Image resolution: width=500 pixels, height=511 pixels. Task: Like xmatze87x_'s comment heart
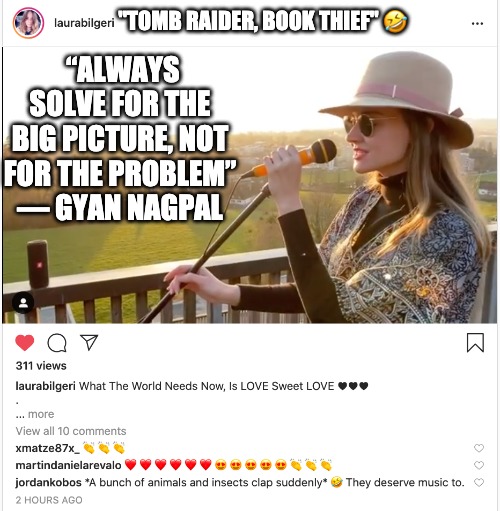(x=479, y=448)
